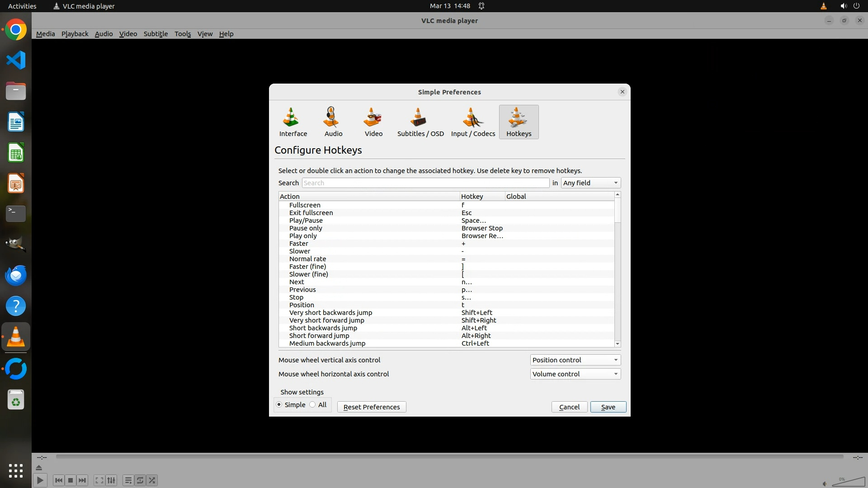Toggle the loop mode button
The image size is (868, 488).
point(140,480)
